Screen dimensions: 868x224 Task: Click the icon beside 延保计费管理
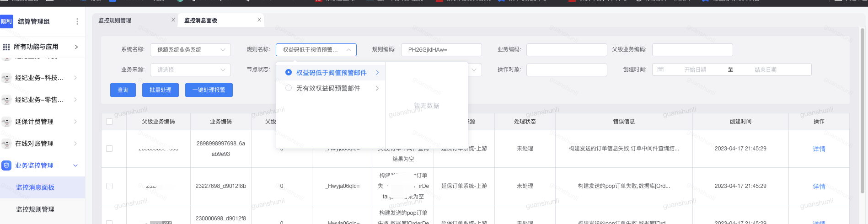pyautogui.click(x=6, y=122)
